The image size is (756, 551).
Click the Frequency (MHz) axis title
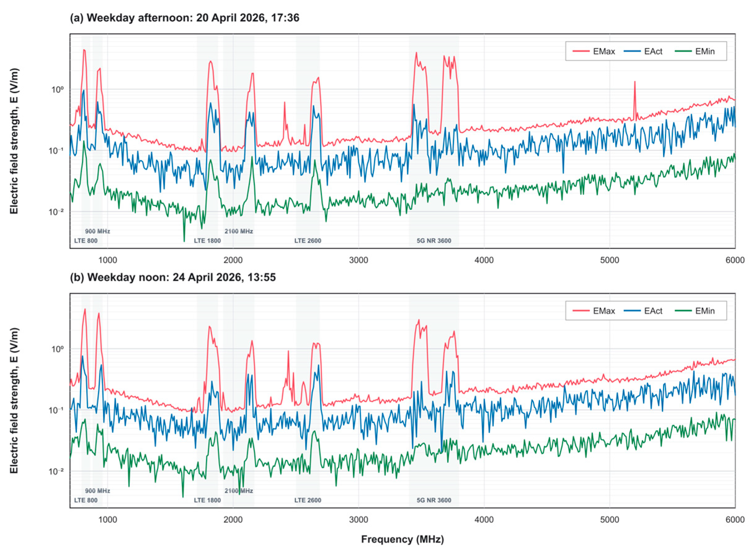click(403, 539)
